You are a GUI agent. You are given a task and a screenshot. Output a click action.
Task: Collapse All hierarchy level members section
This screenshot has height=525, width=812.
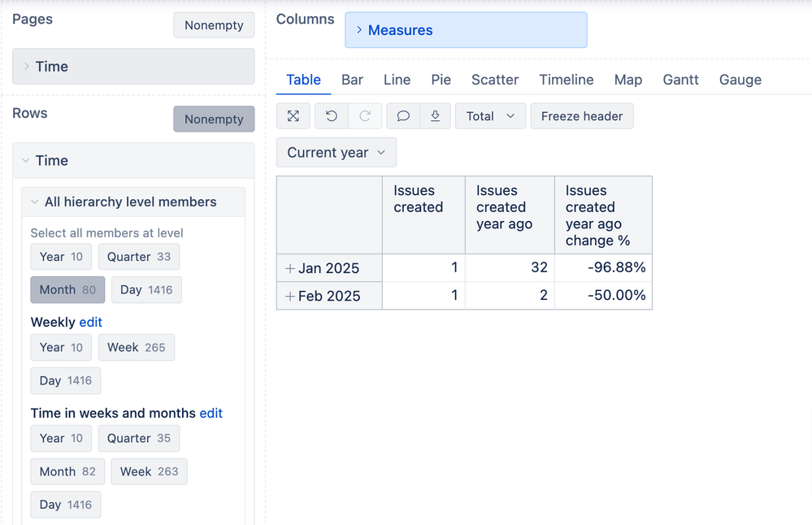[x=35, y=202]
